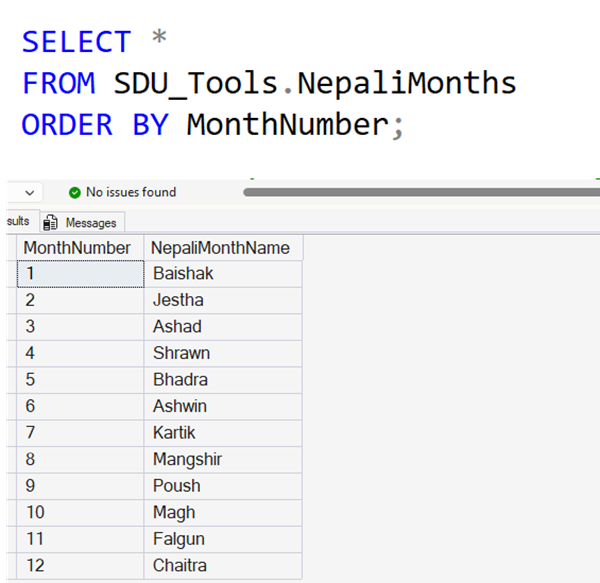Click the Messages tab page icon
Image resolution: width=600 pixels, height=583 pixels.
(x=50, y=223)
